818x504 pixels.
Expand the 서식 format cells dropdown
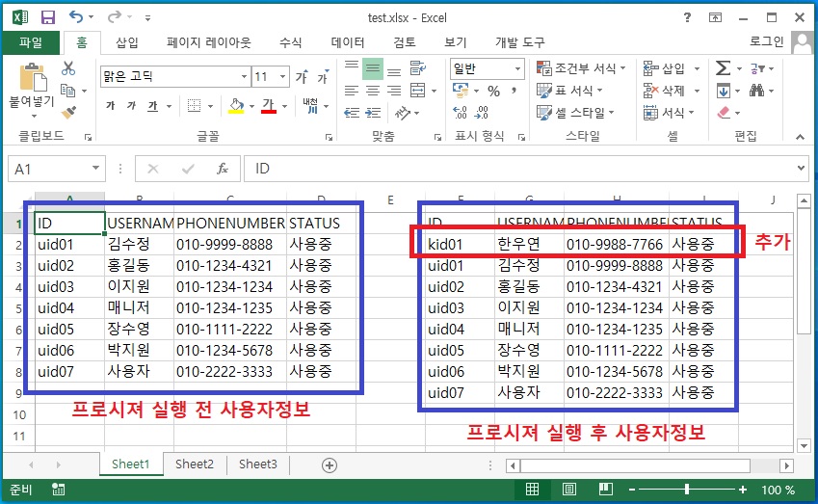point(692,113)
